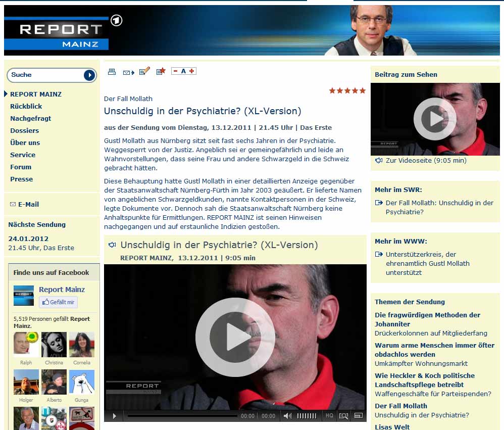Click the article headline 'Unschuldig in der Psychiatrie? (XL-Version)'

coord(203,111)
